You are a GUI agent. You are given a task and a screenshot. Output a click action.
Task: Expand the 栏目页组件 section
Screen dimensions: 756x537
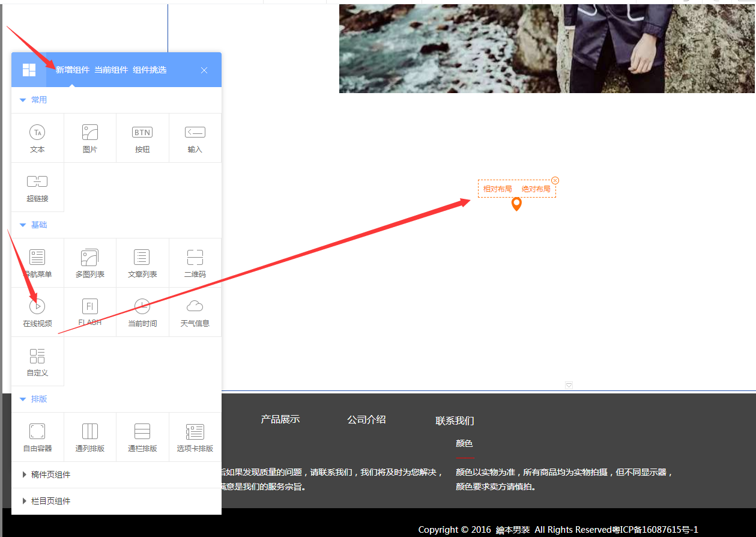(x=50, y=501)
